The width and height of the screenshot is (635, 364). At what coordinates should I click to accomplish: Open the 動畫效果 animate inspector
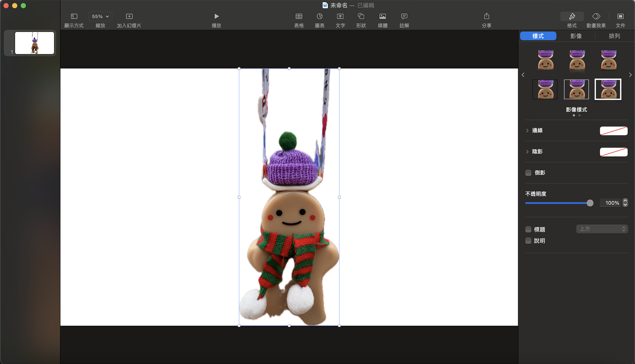coord(596,16)
